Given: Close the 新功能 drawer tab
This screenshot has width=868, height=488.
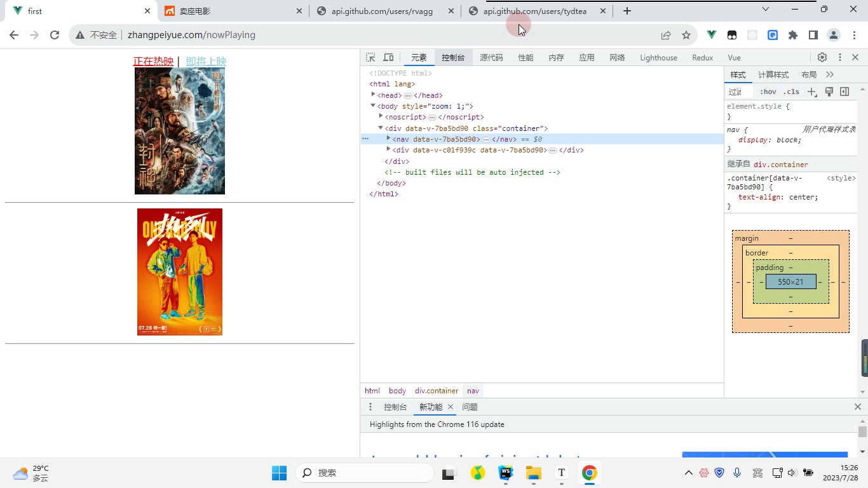Looking at the screenshot, I should 451,407.
